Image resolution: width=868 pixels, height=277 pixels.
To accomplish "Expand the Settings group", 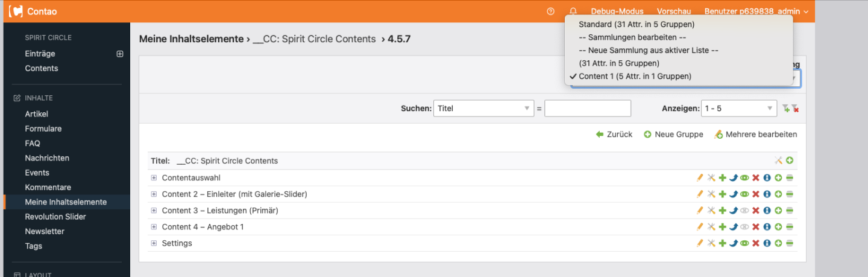I will (154, 243).
